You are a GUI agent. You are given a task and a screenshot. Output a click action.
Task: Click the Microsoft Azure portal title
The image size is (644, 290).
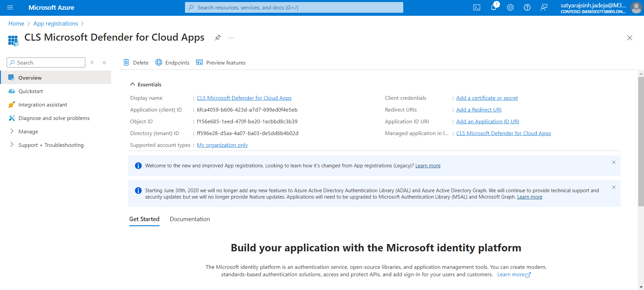tap(51, 7)
